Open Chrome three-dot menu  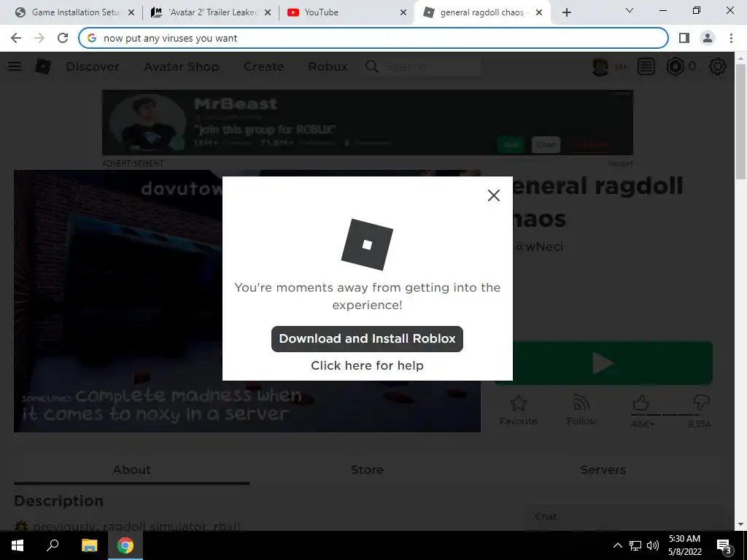coord(731,38)
